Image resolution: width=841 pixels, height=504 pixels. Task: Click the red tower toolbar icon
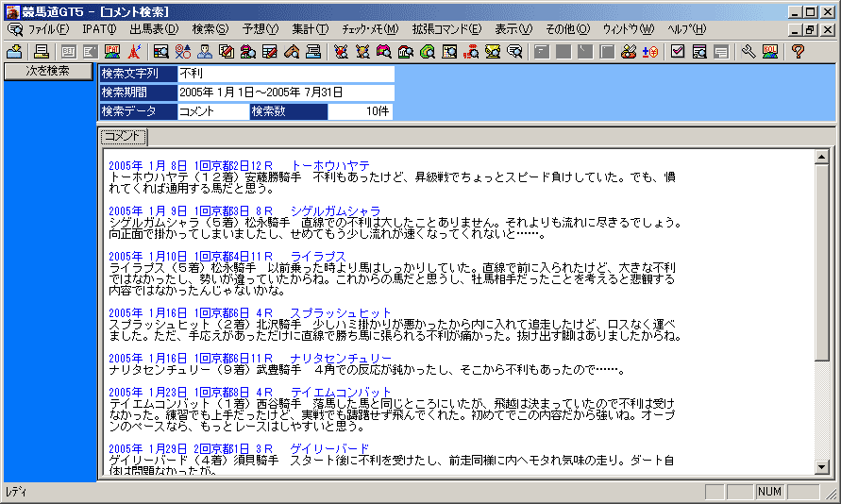[135, 51]
